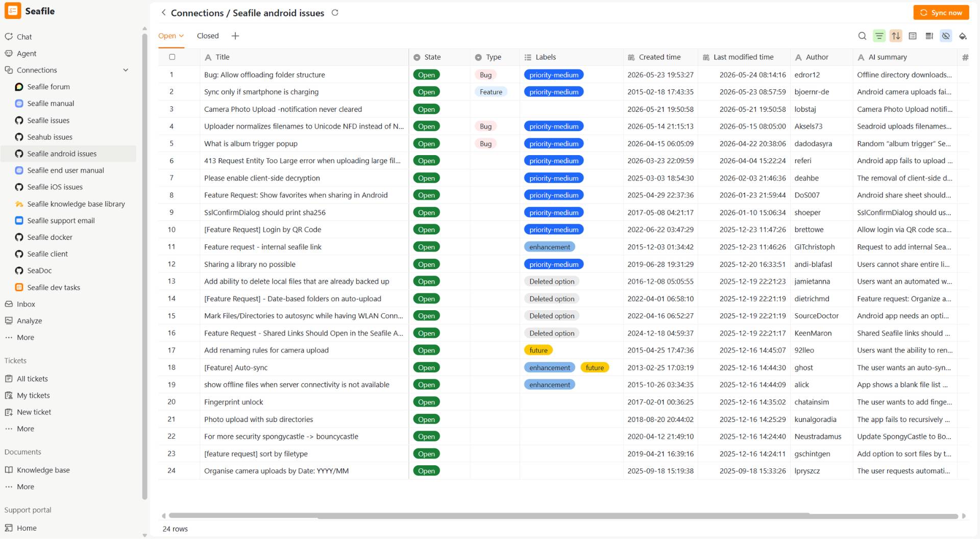
Task: Click the sidebar scroll-down arrow
Action: pos(144,535)
